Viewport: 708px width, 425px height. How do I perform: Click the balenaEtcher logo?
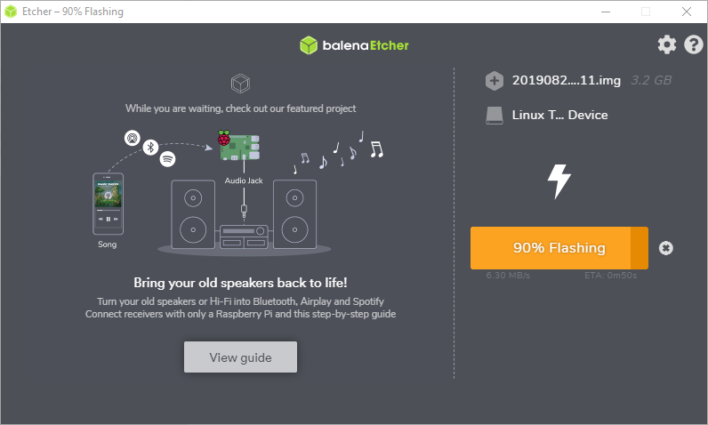click(x=354, y=45)
